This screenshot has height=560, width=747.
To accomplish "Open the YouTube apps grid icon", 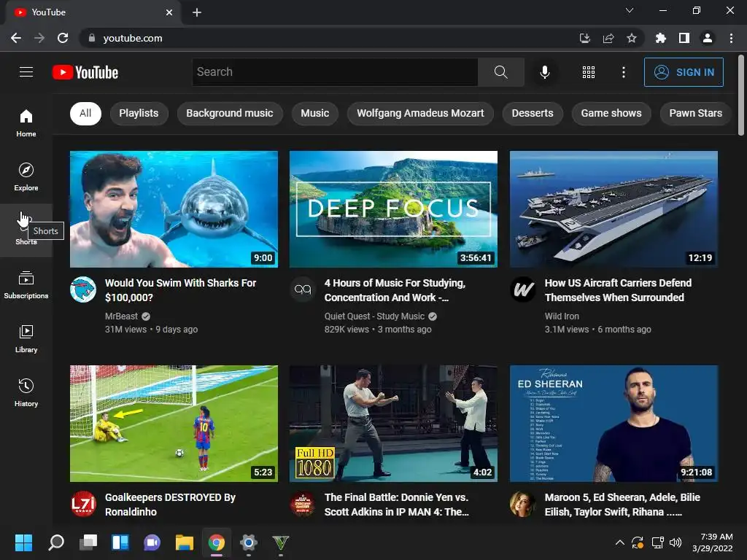I will pos(589,72).
